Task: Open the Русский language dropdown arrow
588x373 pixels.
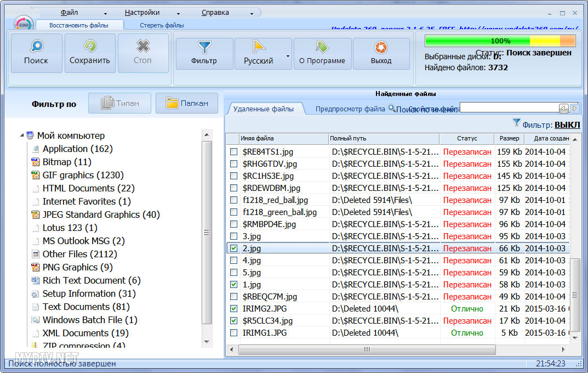Action: [x=288, y=56]
